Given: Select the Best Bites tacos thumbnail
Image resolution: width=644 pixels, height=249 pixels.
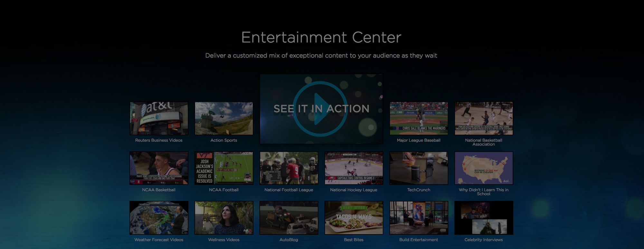Looking at the screenshot, I should (354, 218).
